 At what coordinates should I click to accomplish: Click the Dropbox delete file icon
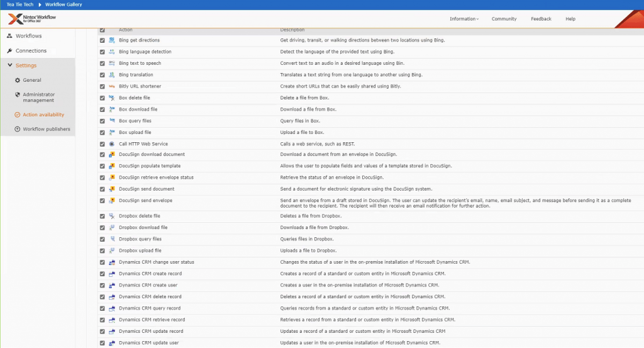[x=112, y=216]
